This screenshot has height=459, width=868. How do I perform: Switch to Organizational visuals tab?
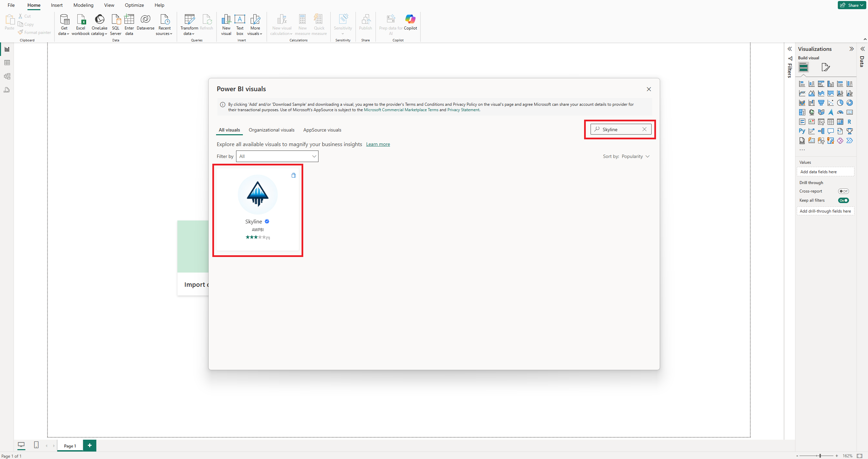(x=271, y=130)
